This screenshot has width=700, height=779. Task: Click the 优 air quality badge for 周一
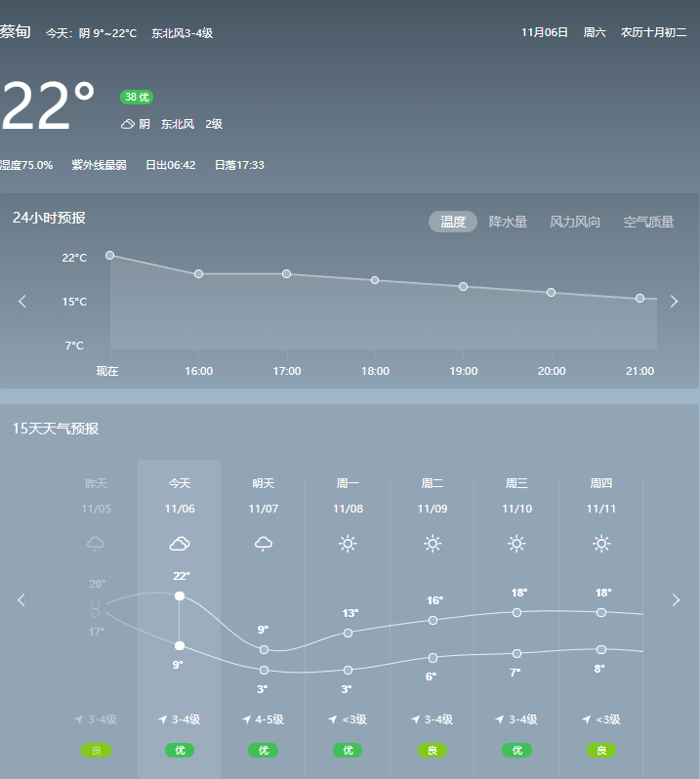[x=348, y=750]
